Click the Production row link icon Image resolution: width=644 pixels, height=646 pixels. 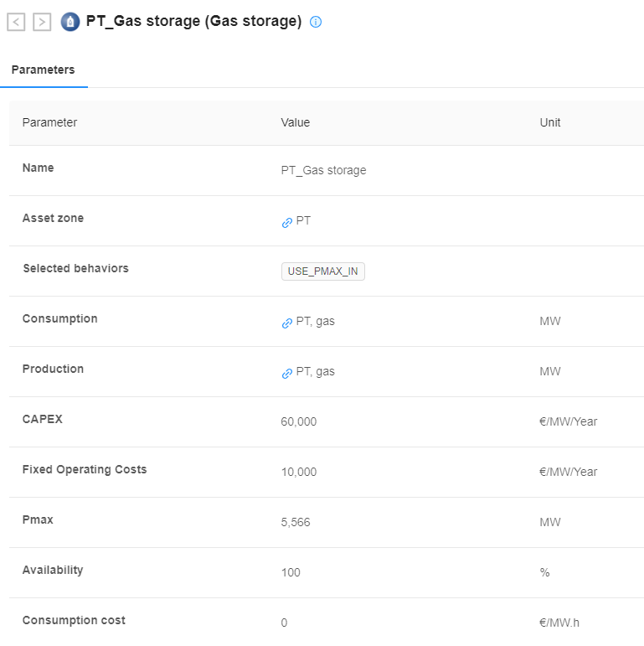(287, 374)
